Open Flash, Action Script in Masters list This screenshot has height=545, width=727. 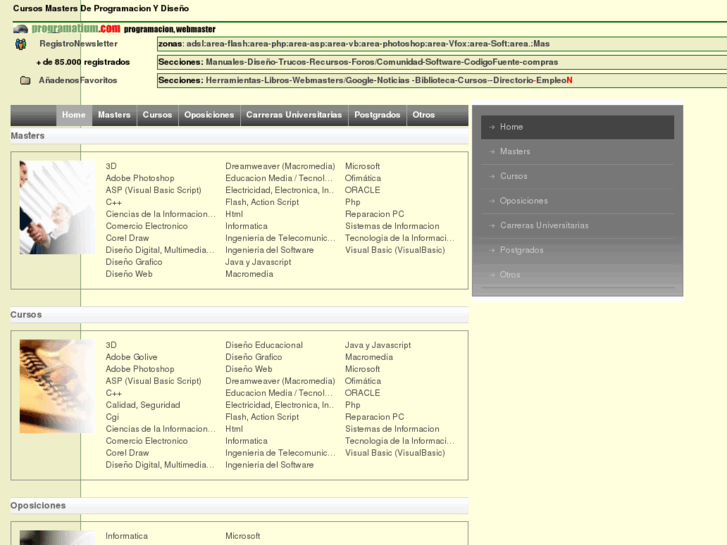(x=262, y=202)
